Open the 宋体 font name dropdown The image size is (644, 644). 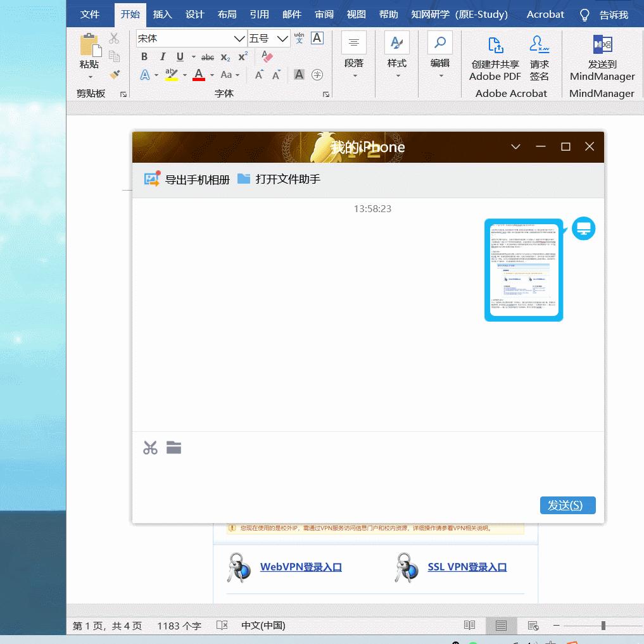239,38
